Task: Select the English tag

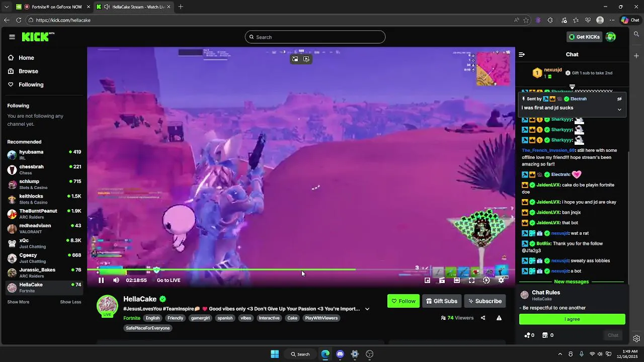Action: pyautogui.click(x=152, y=318)
